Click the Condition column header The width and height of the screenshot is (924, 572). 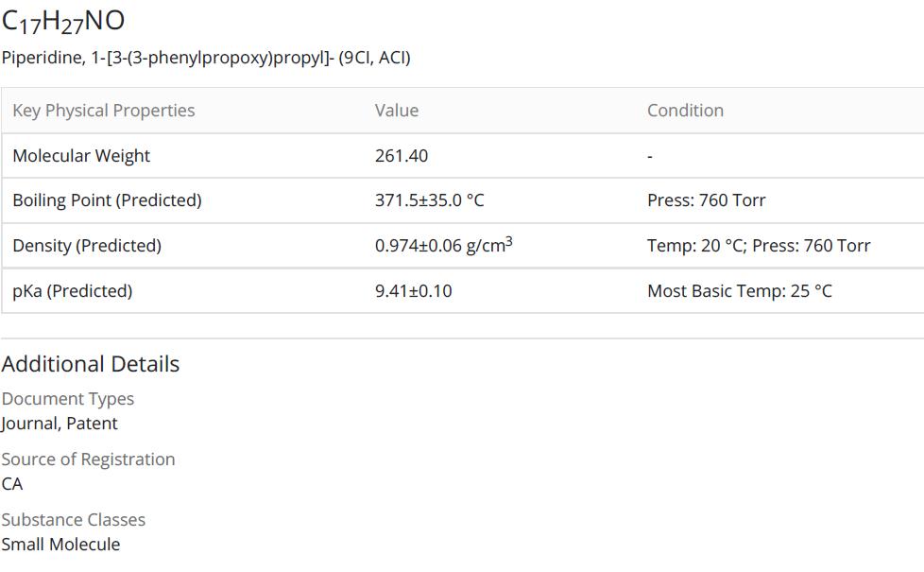tap(685, 111)
